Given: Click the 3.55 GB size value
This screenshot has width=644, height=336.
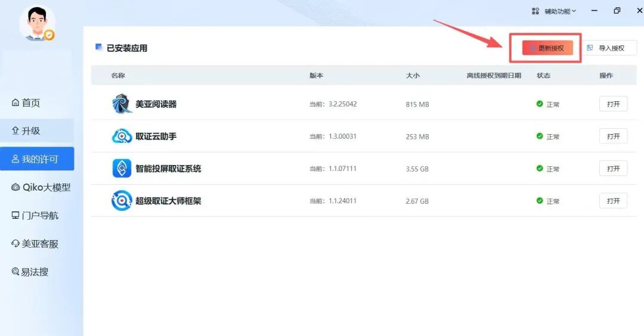Looking at the screenshot, I should coord(417,169).
